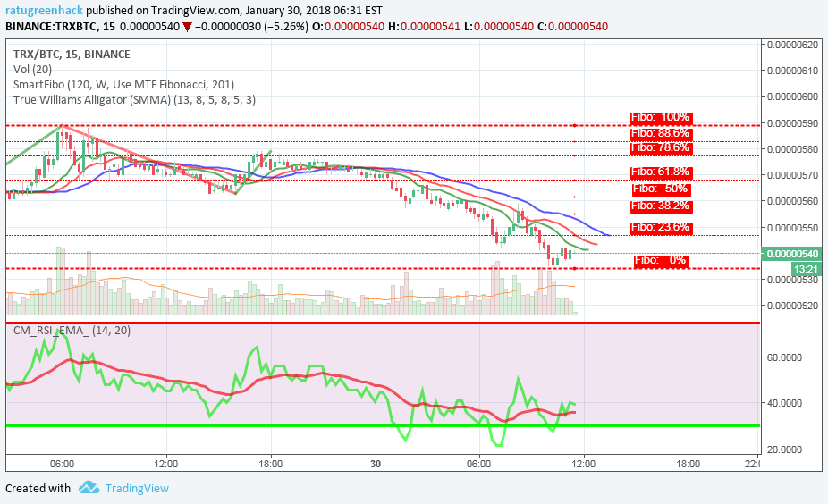Click the 40.0000 RSI axis label

click(784, 403)
